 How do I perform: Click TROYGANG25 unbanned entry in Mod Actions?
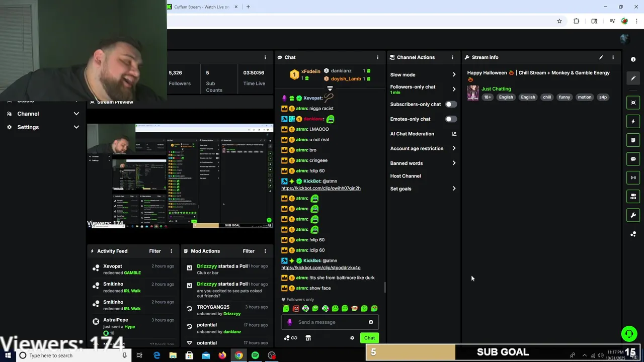(x=227, y=310)
